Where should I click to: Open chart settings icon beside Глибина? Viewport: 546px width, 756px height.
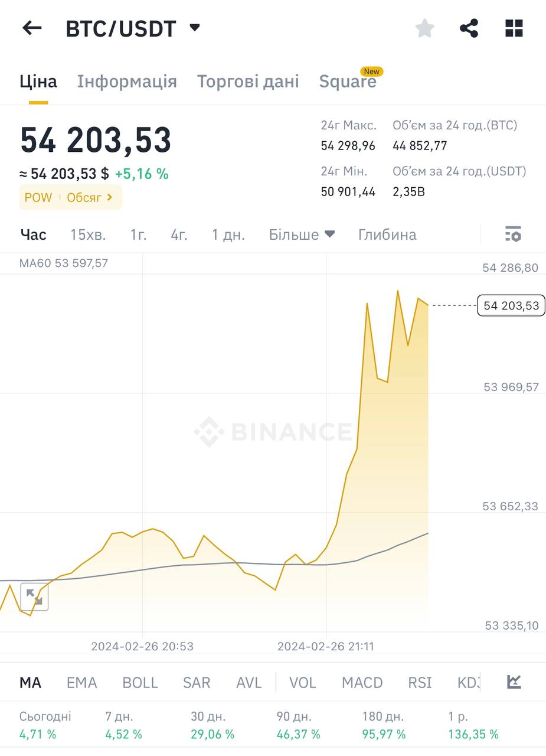coord(513,234)
